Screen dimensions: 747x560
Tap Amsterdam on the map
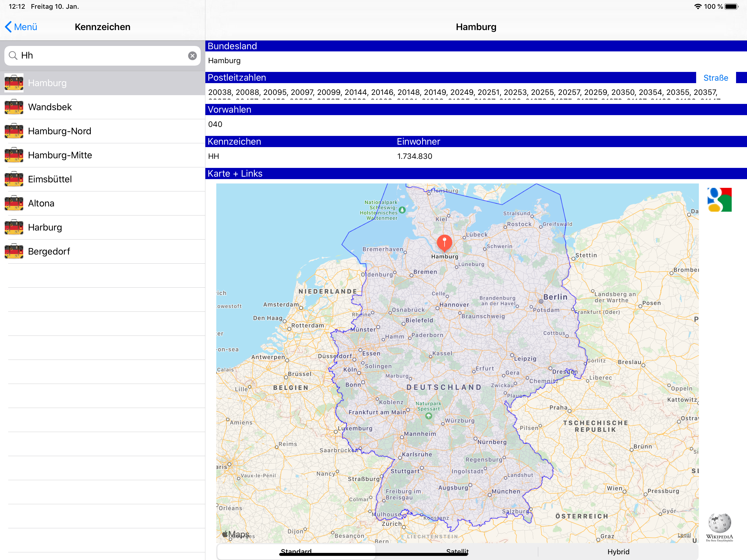(x=281, y=304)
